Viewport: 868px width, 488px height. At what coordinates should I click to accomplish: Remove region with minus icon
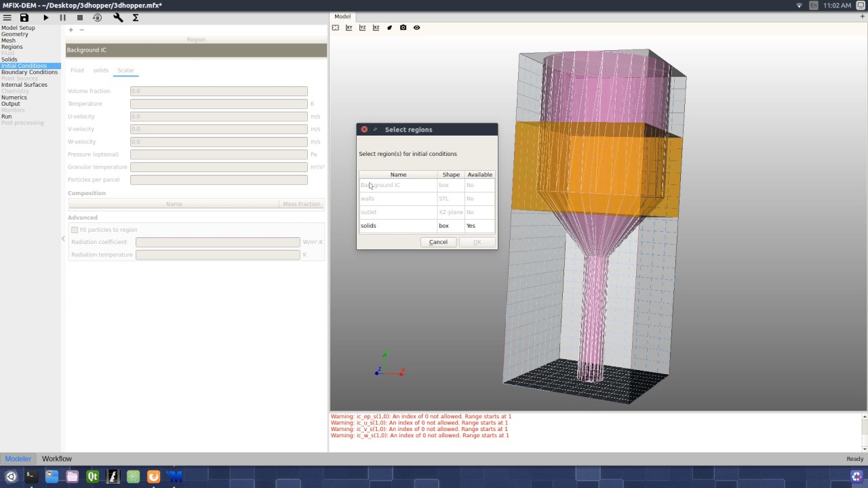click(81, 30)
